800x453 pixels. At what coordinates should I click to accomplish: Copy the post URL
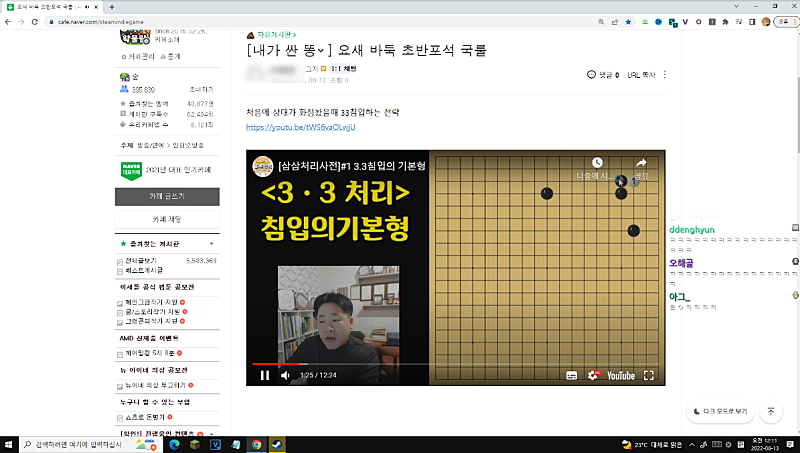[641, 74]
